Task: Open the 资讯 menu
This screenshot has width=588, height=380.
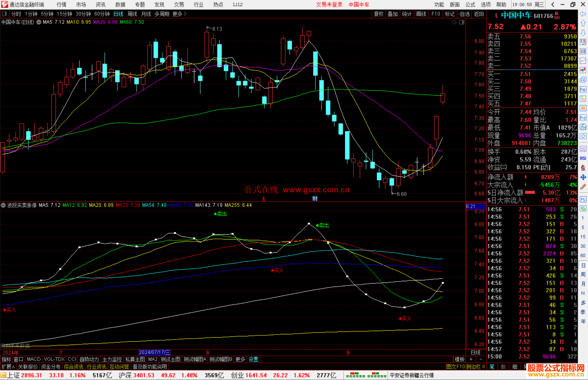Action: pos(100,5)
